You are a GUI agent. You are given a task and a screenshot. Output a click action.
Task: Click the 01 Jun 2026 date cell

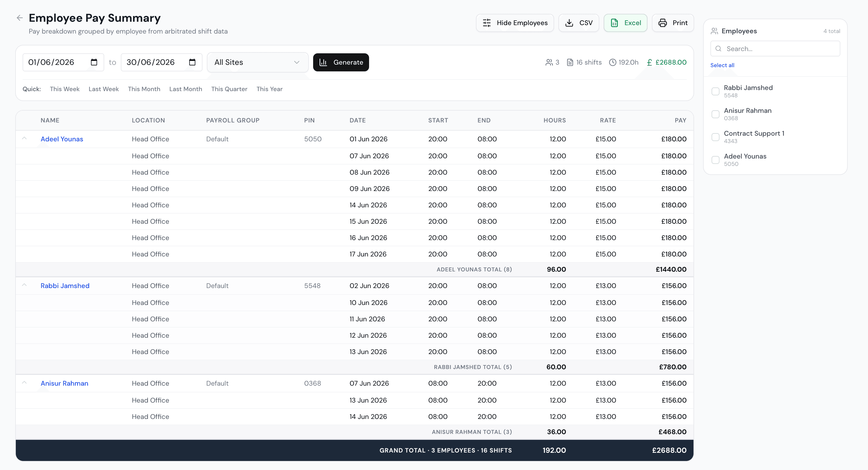click(x=368, y=139)
